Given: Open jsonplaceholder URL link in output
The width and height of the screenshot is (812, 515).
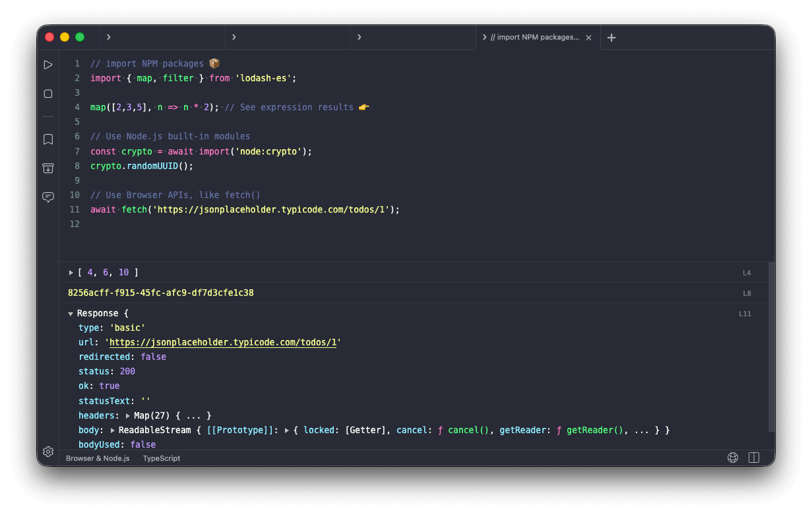Looking at the screenshot, I should (x=223, y=343).
